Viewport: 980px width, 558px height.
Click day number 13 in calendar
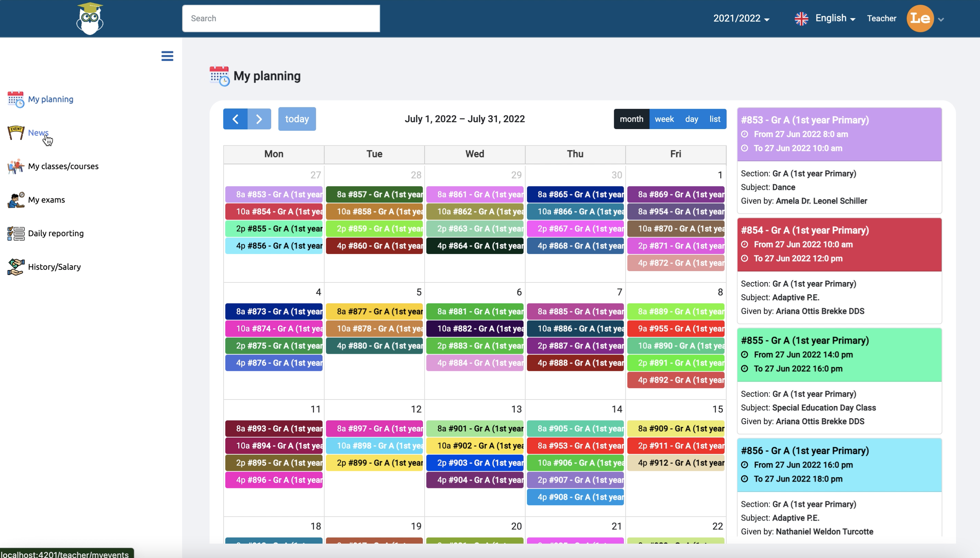(516, 409)
